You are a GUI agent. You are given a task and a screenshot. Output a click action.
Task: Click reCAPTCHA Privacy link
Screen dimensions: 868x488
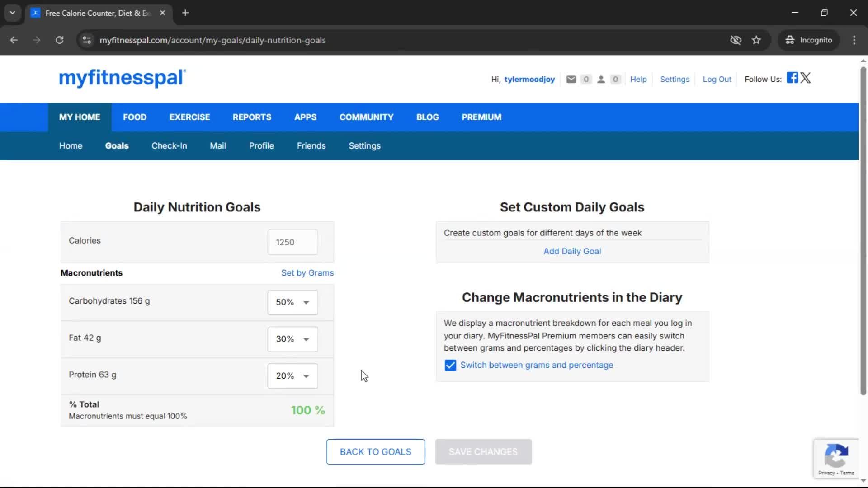coord(826,473)
